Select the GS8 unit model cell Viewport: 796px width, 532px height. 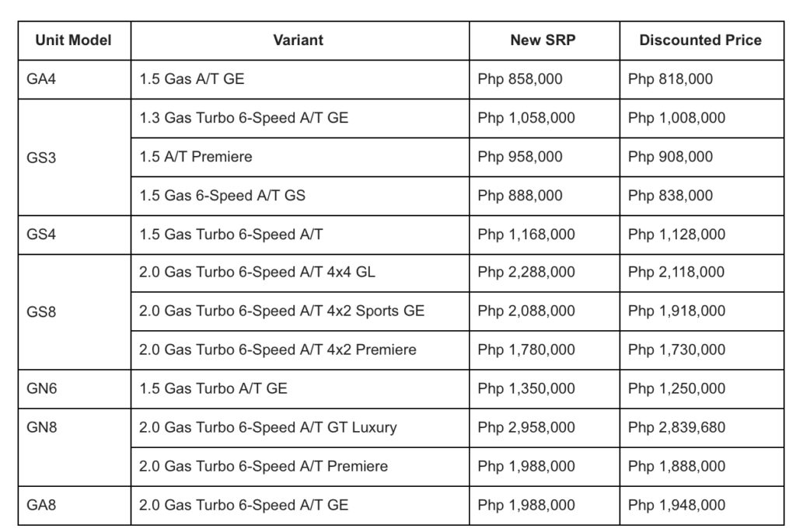point(74,312)
